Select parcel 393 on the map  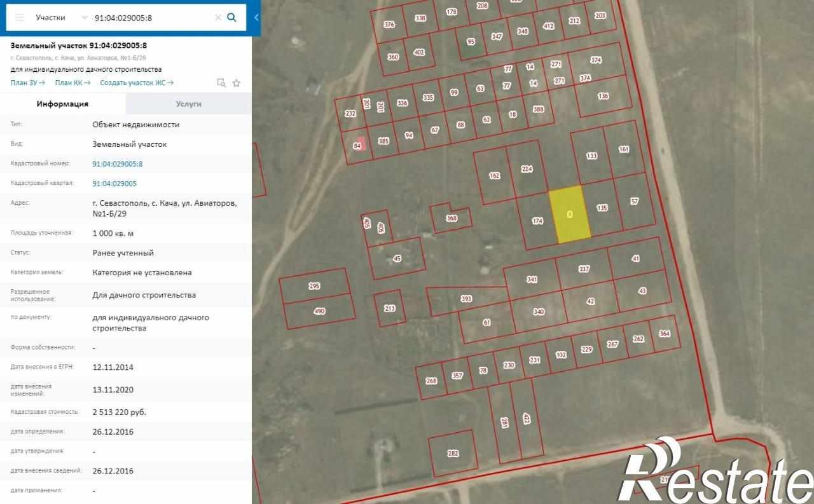tap(466, 299)
